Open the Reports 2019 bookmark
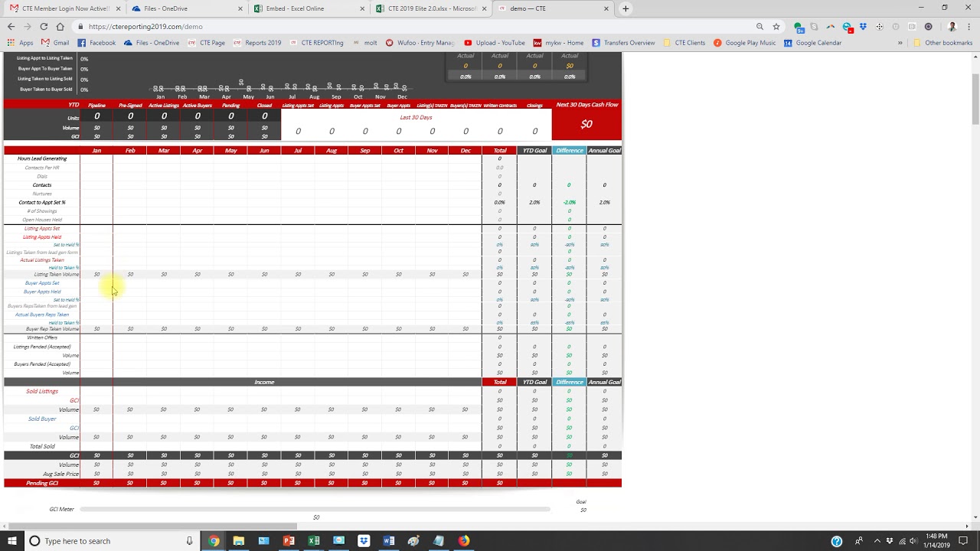 (x=257, y=43)
